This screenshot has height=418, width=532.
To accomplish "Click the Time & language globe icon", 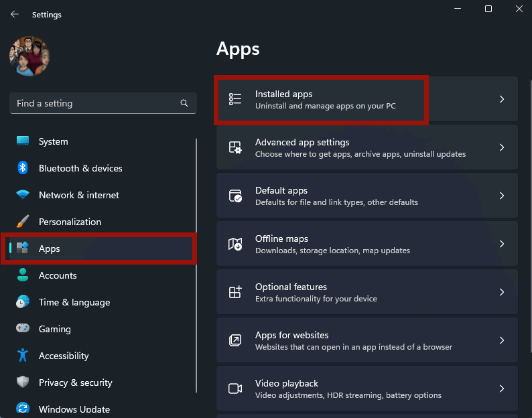I will [23, 301].
